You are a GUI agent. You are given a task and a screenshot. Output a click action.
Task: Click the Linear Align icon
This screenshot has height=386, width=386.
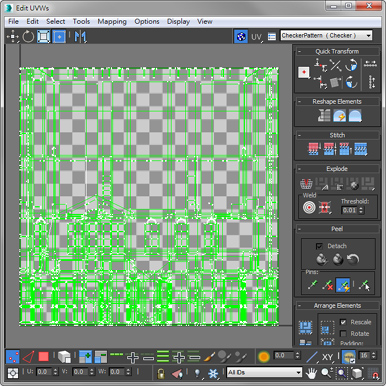335,65
